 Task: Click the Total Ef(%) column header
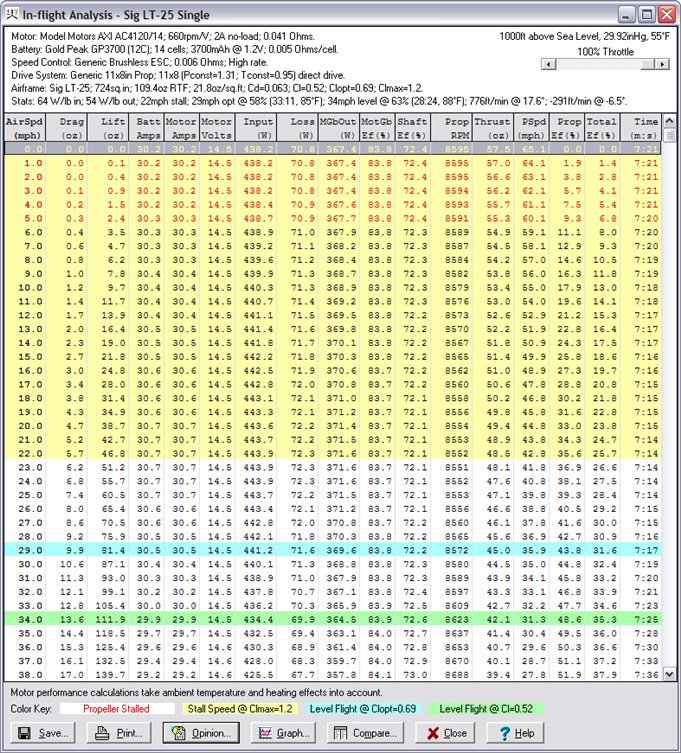click(x=602, y=128)
